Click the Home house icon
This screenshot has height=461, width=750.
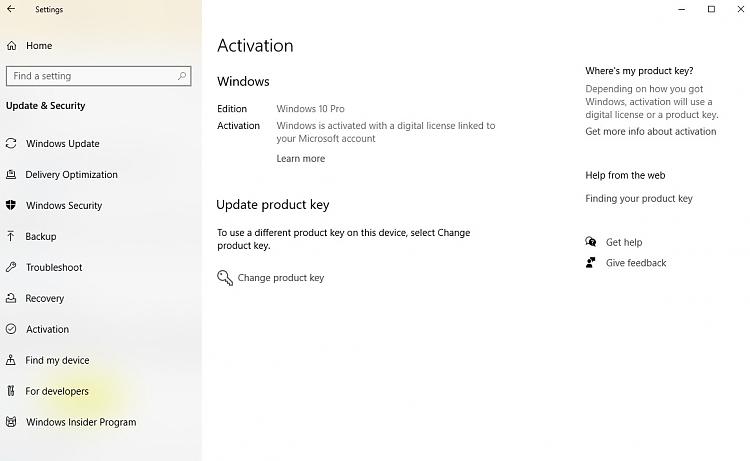pos(11,45)
